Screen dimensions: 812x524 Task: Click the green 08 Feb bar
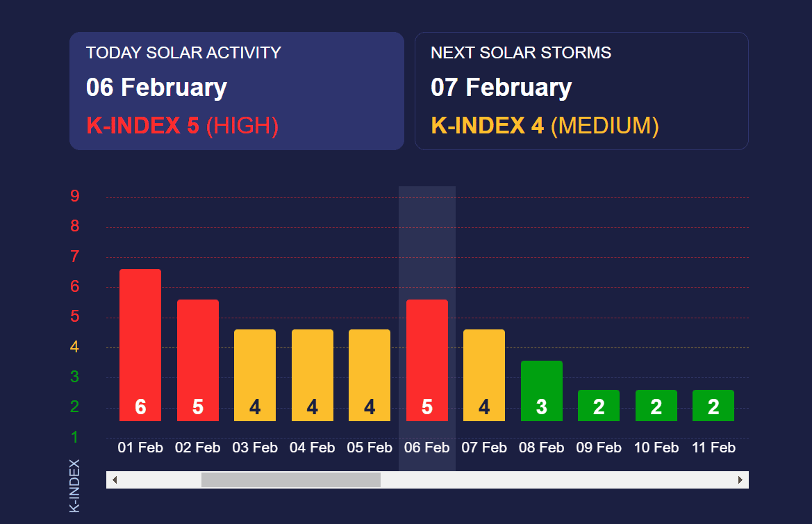(542, 391)
